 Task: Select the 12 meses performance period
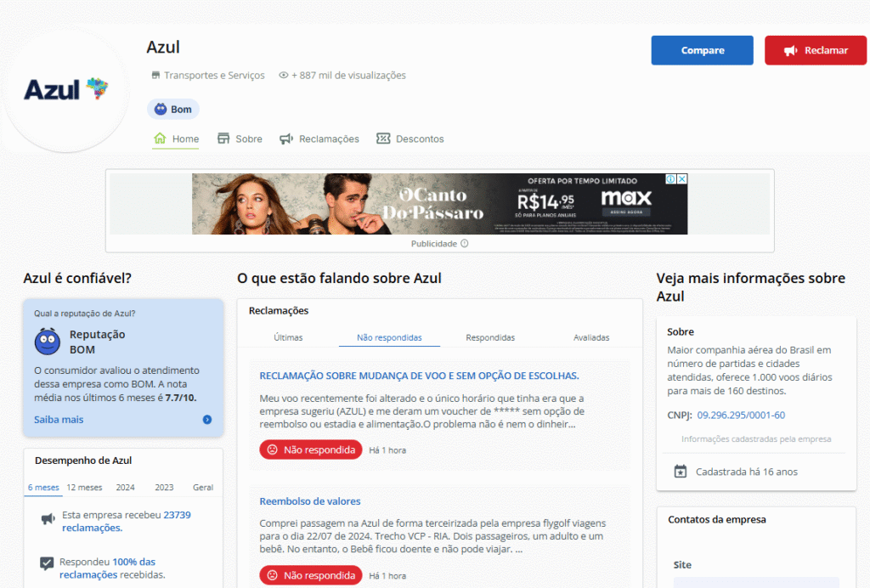pyautogui.click(x=84, y=488)
